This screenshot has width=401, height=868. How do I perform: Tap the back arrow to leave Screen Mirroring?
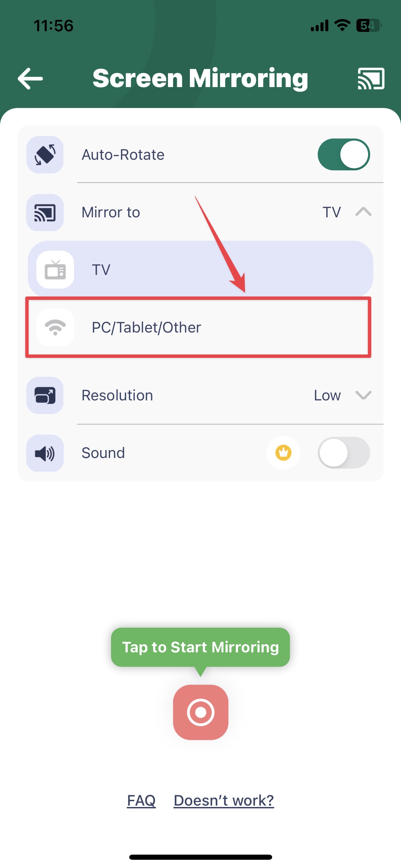click(29, 78)
